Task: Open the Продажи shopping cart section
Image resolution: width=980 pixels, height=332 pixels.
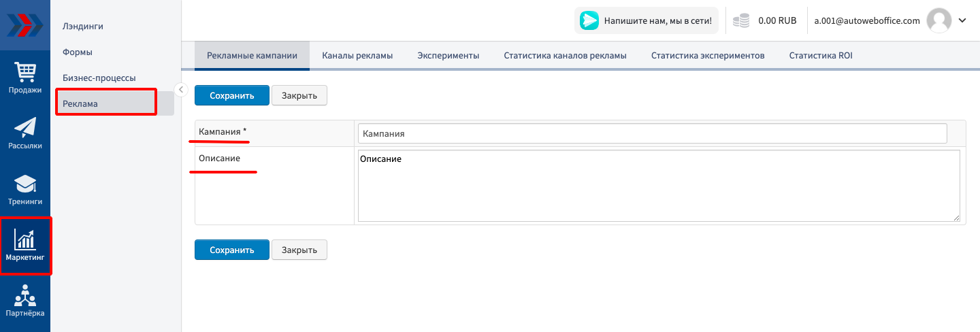Action: click(25, 78)
